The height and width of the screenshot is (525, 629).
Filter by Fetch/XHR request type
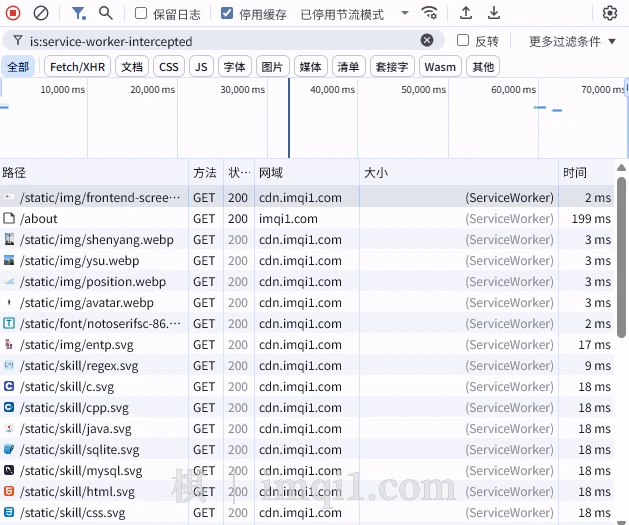click(x=79, y=67)
